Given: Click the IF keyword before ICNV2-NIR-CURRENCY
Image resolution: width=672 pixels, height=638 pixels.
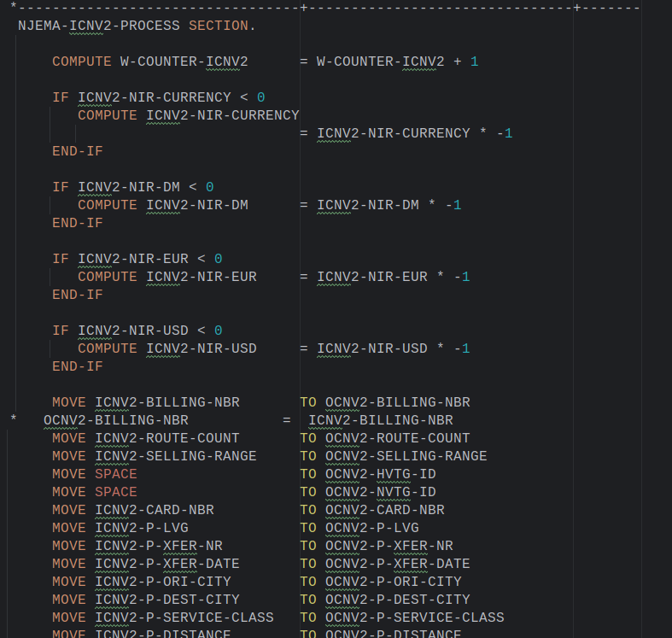Looking at the screenshot, I should point(61,97).
